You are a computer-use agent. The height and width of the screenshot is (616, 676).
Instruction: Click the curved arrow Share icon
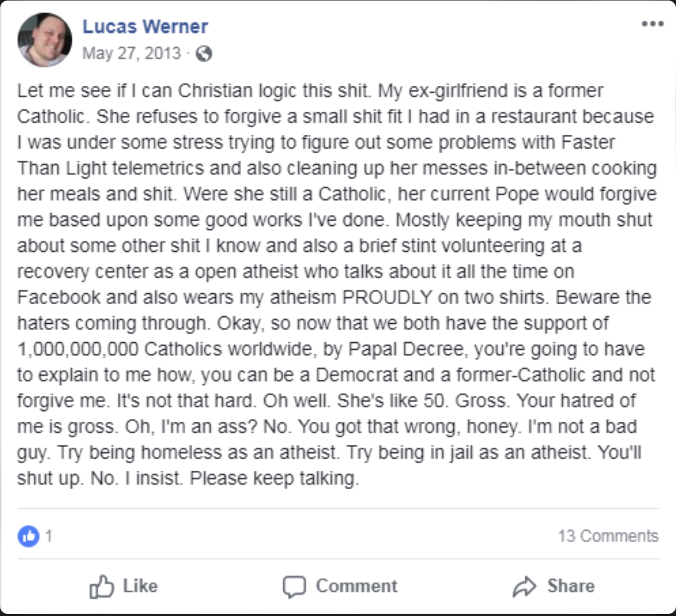pos(524,587)
